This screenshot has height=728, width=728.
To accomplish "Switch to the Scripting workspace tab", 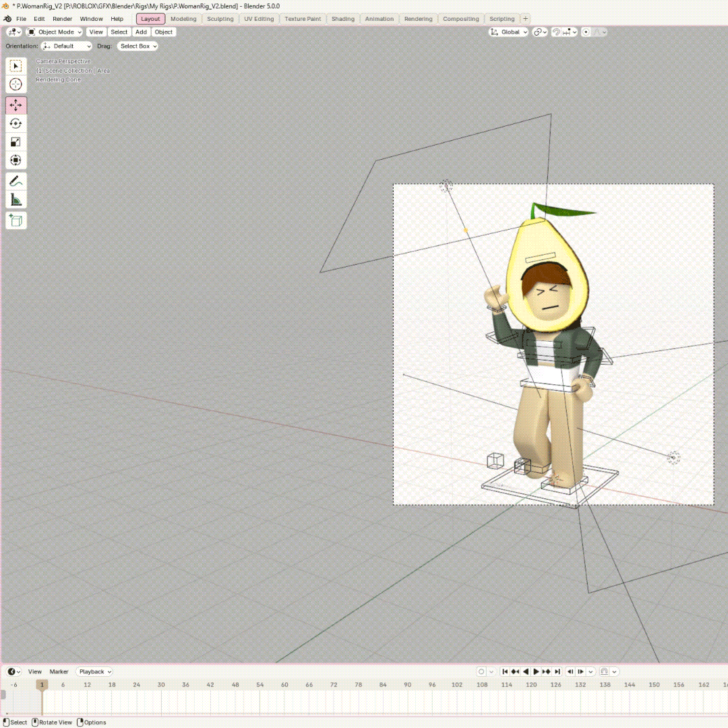I will [502, 19].
